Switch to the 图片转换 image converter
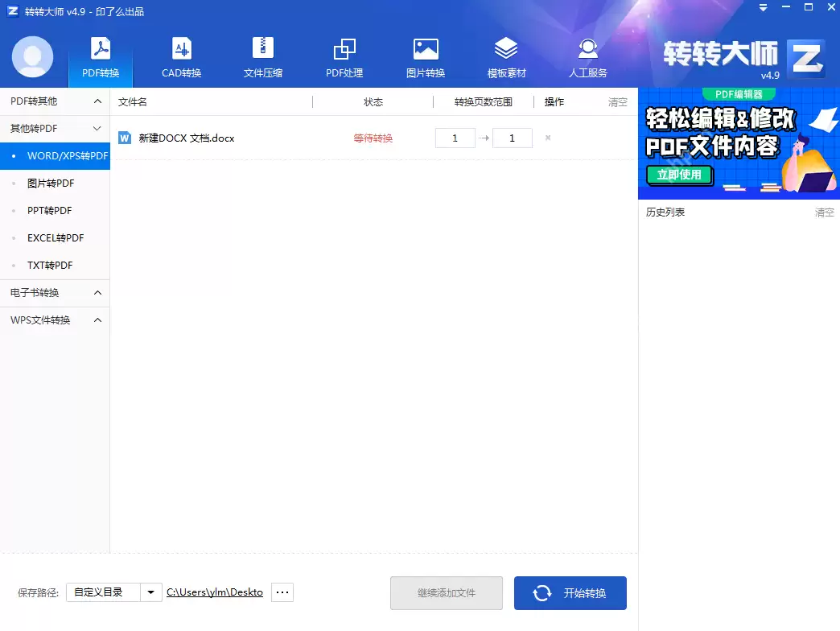This screenshot has height=631, width=840. point(425,56)
